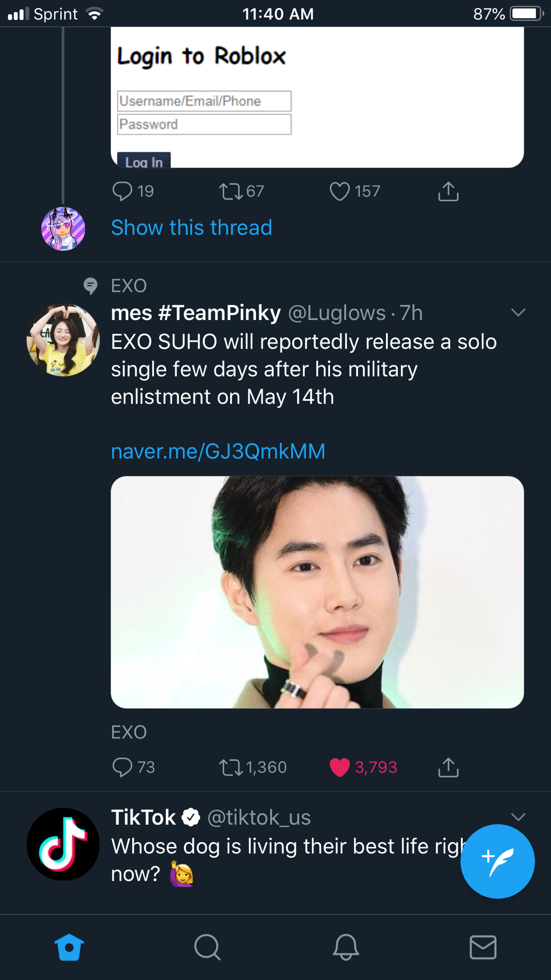The height and width of the screenshot is (980, 551).
Task: Retweet the EXO SUHO tweet
Action: pyautogui.click(x=252, y=767)
